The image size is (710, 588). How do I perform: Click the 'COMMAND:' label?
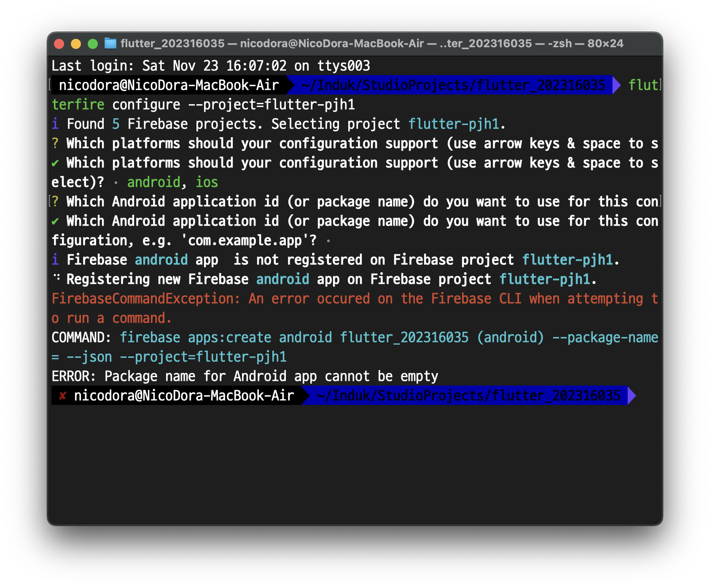[x=81, y=337]
